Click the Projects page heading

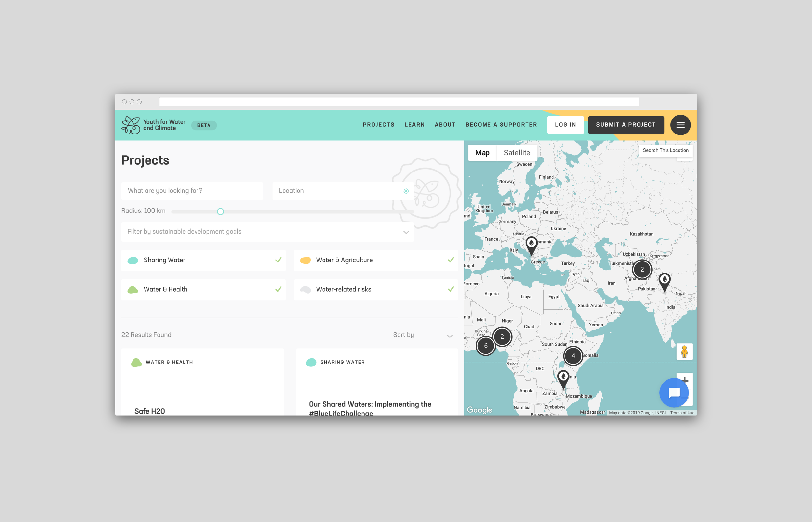145,160
